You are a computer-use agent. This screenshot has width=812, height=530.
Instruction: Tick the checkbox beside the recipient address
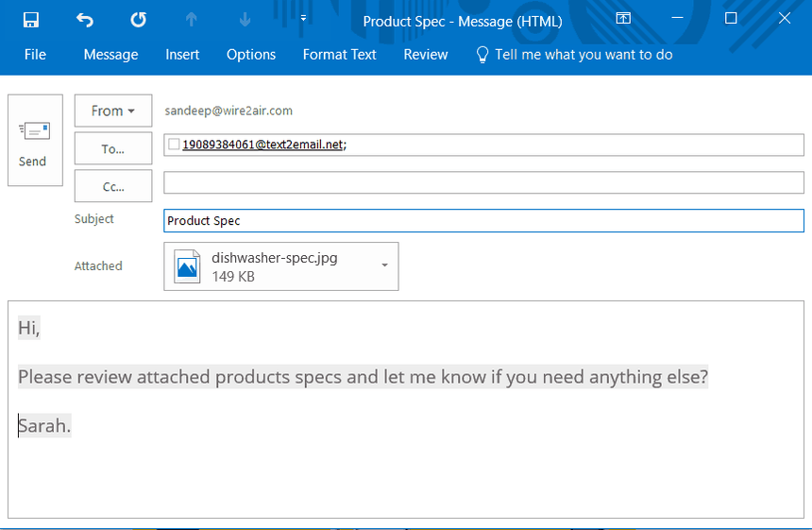174,145
